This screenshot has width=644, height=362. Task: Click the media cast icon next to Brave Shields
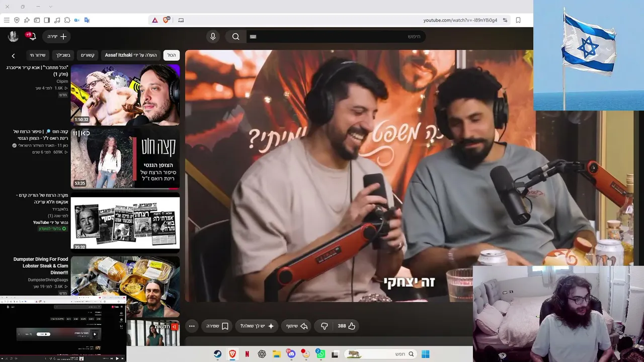point(181,20)
